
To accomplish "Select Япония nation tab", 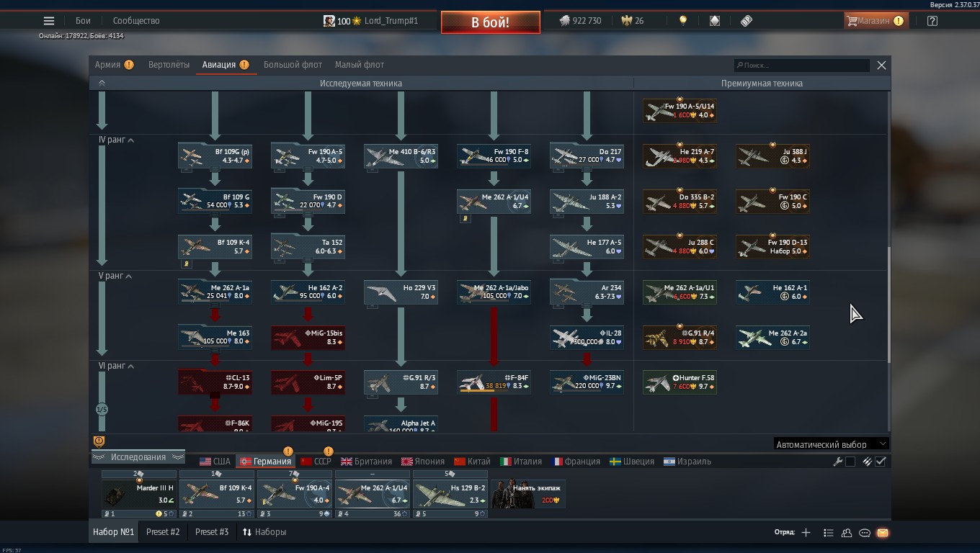I will click(423, 462).
